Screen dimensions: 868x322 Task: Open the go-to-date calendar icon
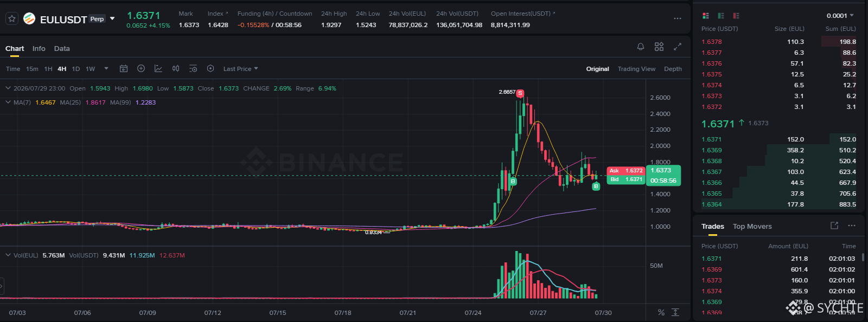(x=124, y=68)
